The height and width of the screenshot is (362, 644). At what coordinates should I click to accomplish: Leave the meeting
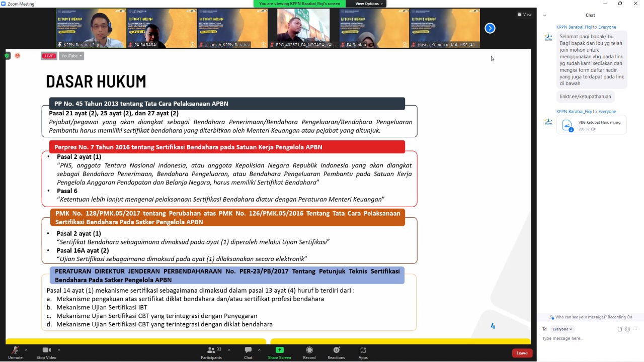tap(522, 353)
